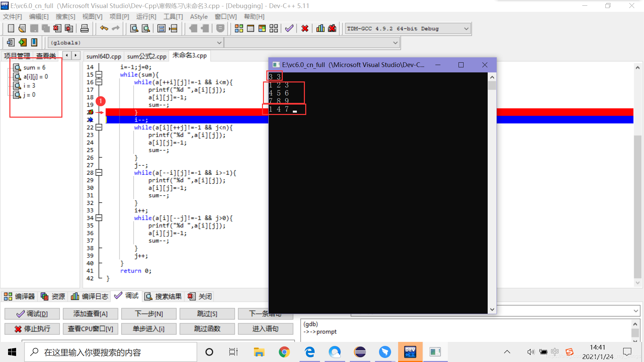Viewport: 644px width, 362px height.
Task: Open the 编译器 bottom tab
Action: (19, 296)
